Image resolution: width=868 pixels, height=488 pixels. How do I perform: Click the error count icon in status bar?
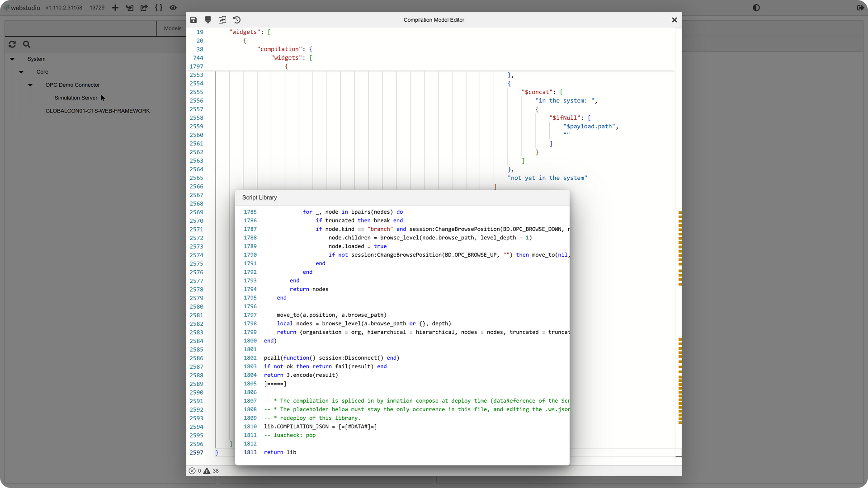(x=192, y=471)
